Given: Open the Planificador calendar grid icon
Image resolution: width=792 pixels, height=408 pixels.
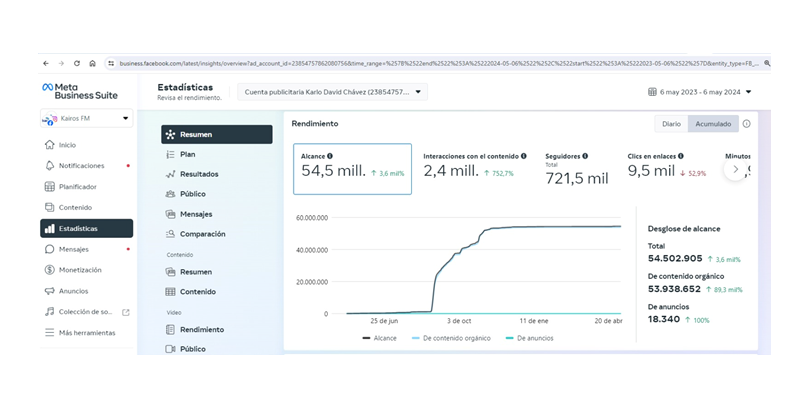Looking at the screenshot, I should [x=50, y=187].
